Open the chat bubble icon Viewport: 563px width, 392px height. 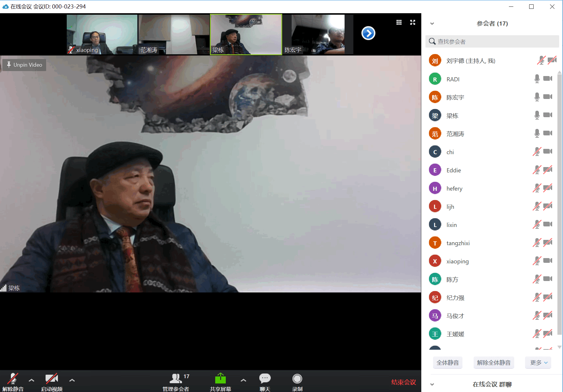pyautogui.click(x=265, y=379)
